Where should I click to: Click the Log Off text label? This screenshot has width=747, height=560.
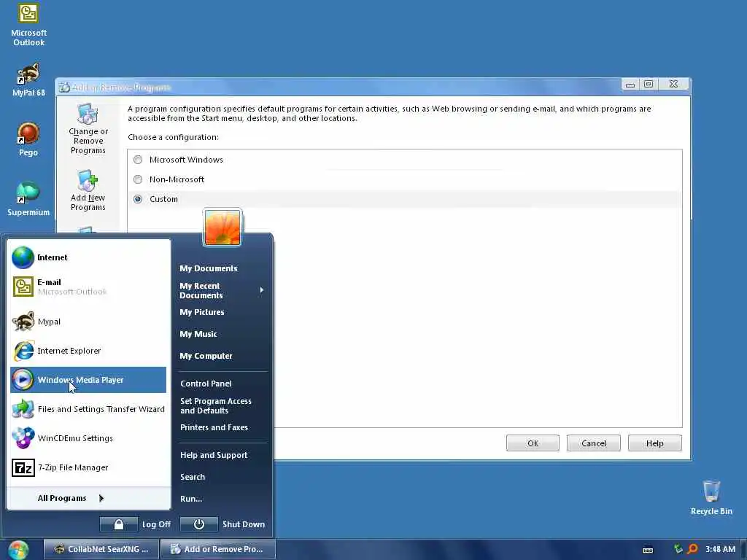click(x=156, y=524)
